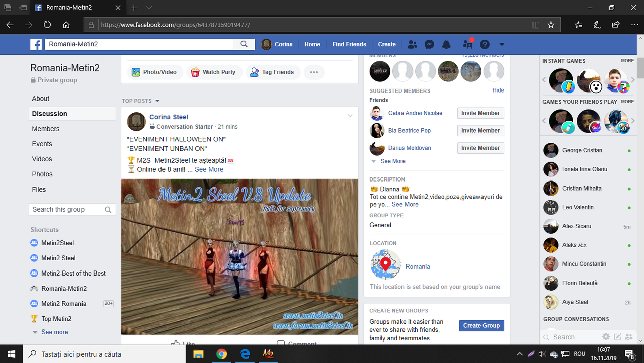Open the post options chevron on Corina Steel post
Viewport: 644px width, 363px height.
point(350,116)
